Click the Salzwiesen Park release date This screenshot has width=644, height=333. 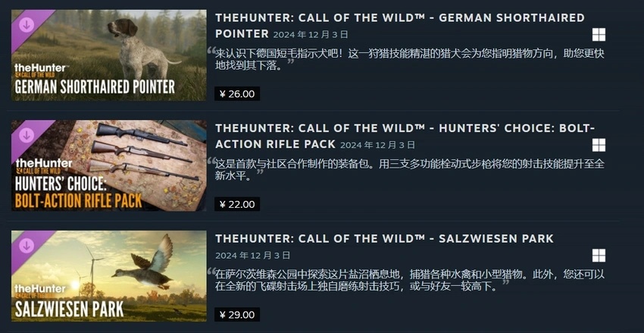click(252, 256)
